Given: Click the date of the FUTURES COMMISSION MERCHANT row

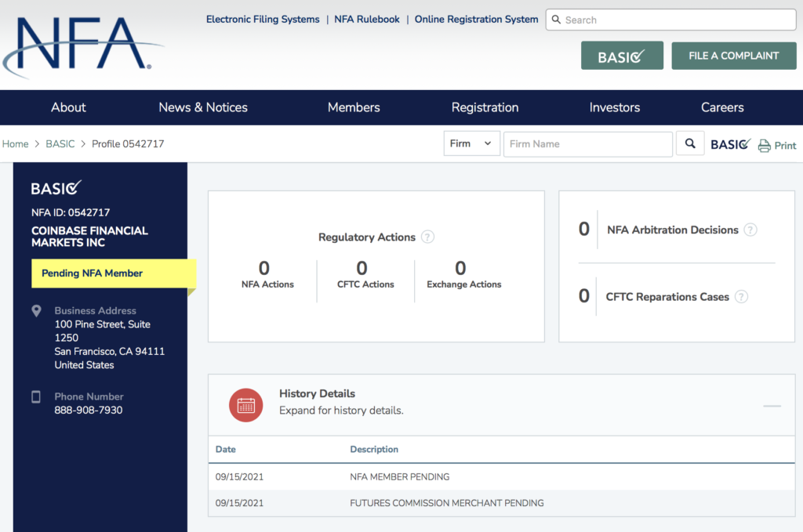Looking at the screenshot, I should point(239,503).
